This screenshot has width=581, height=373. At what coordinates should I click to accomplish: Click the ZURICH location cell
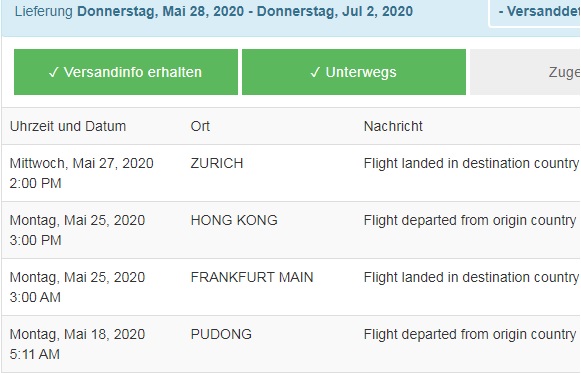pyautogui.click(x=217, y=163)
